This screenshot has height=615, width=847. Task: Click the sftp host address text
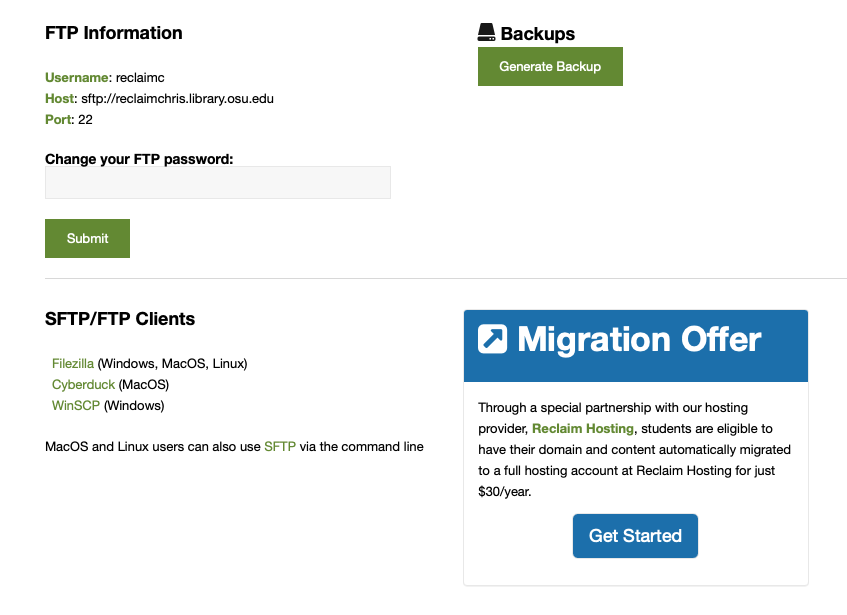[178, 99]
